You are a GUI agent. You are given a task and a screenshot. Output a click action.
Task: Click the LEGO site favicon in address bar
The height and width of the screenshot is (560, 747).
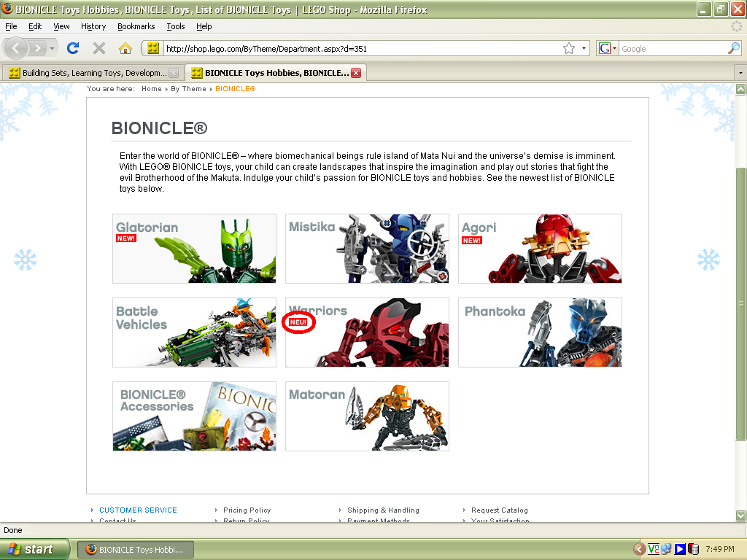(x=153, y=48)
